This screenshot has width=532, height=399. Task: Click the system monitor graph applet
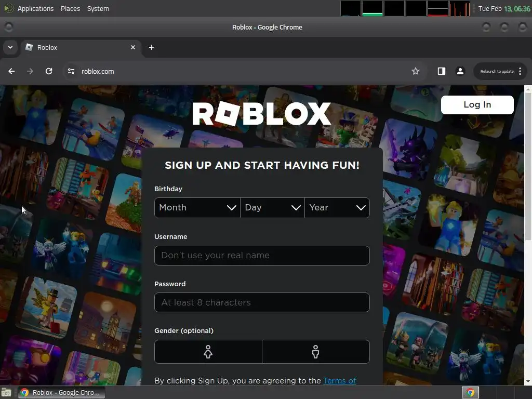point(405,8)
